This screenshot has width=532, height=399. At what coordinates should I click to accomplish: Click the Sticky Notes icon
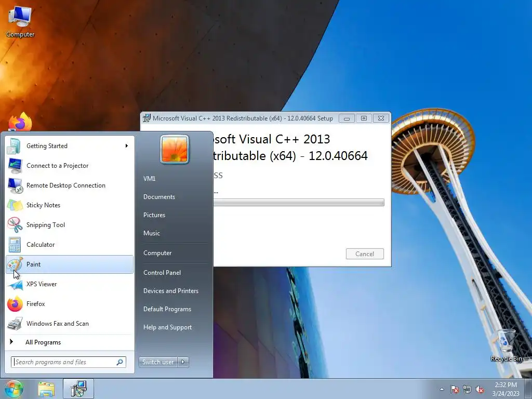[15, 205]
